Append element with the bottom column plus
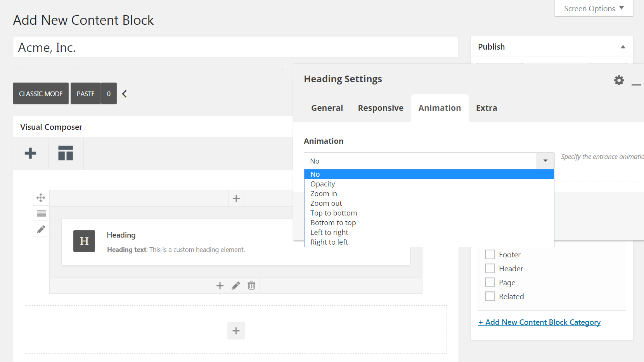Screen dimensions: 644x362 coord(220,286)
